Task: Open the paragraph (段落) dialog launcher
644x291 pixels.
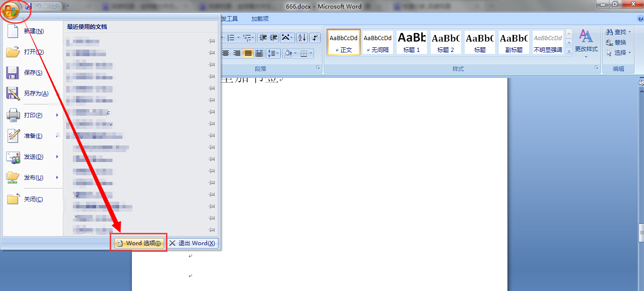Action: pyautogui.click(x=318, y=68)
